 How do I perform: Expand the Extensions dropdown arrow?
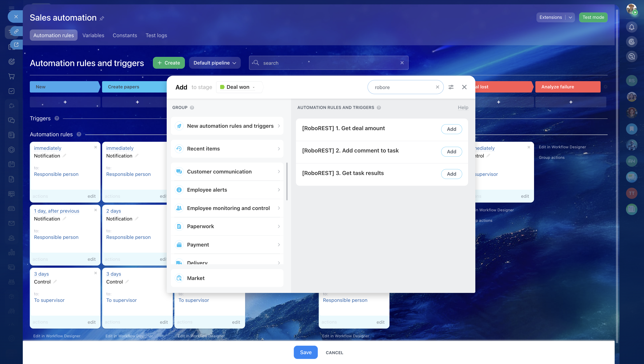point(570,17)
